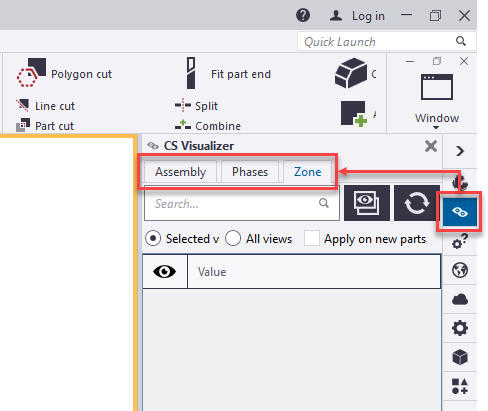Select the Fit part end tool
Image resolution: width=488 pixels, height=411 pixels.
pos(229,73)
